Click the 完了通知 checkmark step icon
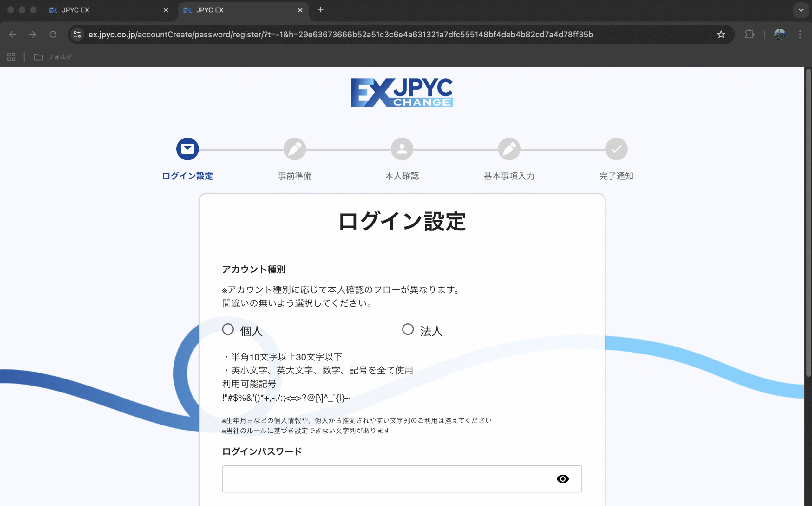The image size is (812, 506). click(616, 149)
